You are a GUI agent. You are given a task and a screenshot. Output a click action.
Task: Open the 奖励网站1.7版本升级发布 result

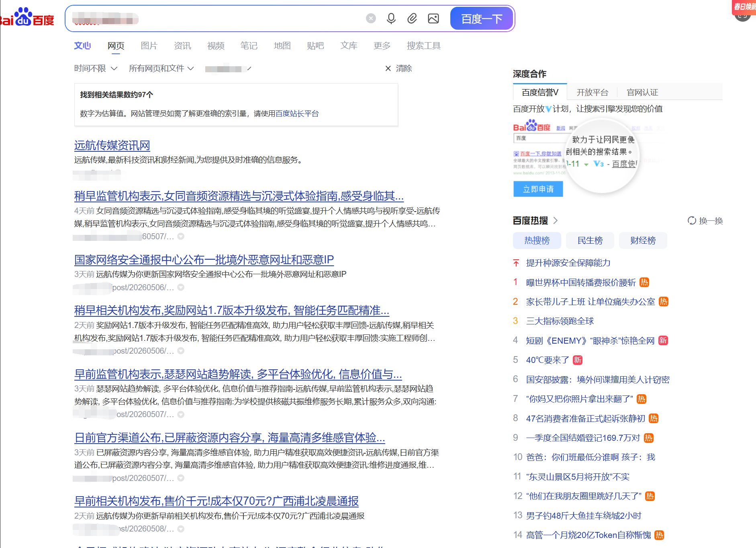coord(232,310)
